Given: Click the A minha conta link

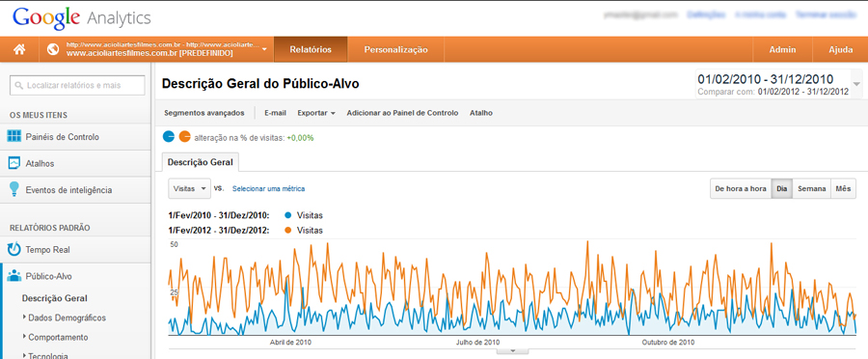Looking at the screenshot, I should 760,15.
